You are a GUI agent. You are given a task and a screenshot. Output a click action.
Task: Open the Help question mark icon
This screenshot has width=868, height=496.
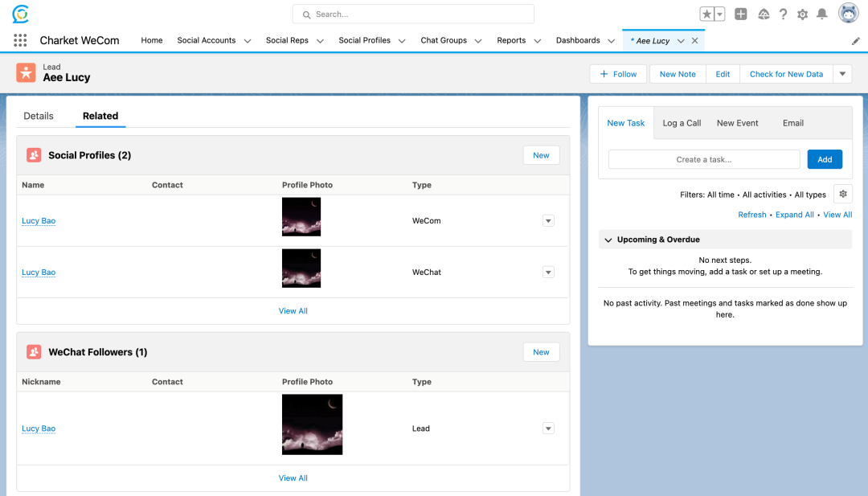click(x=783, y=14)
